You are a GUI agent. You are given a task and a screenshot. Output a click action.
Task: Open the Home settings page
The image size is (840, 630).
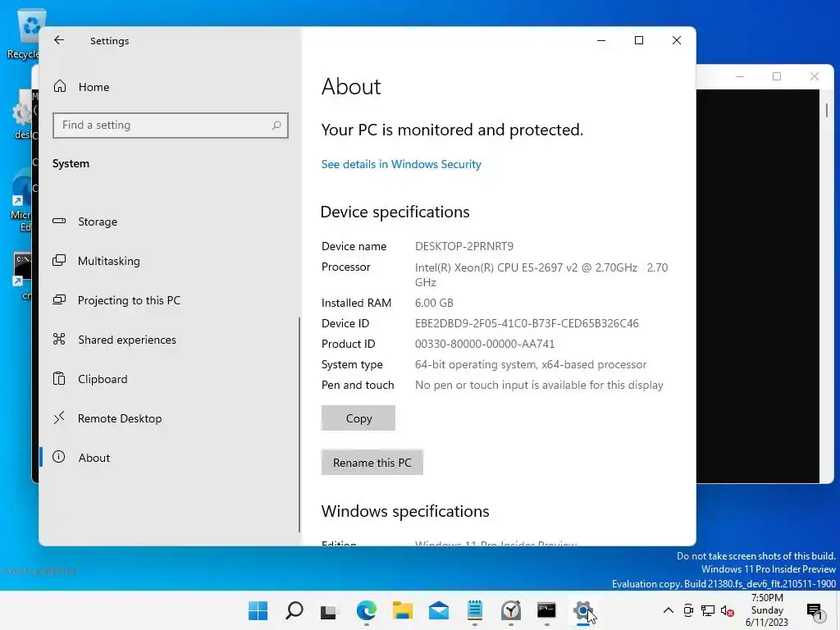[94, 87]
